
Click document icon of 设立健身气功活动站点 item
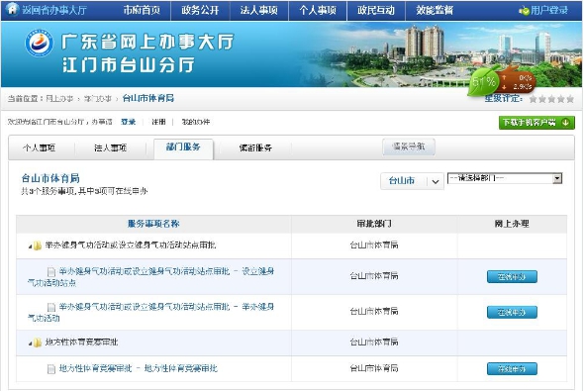51,272
